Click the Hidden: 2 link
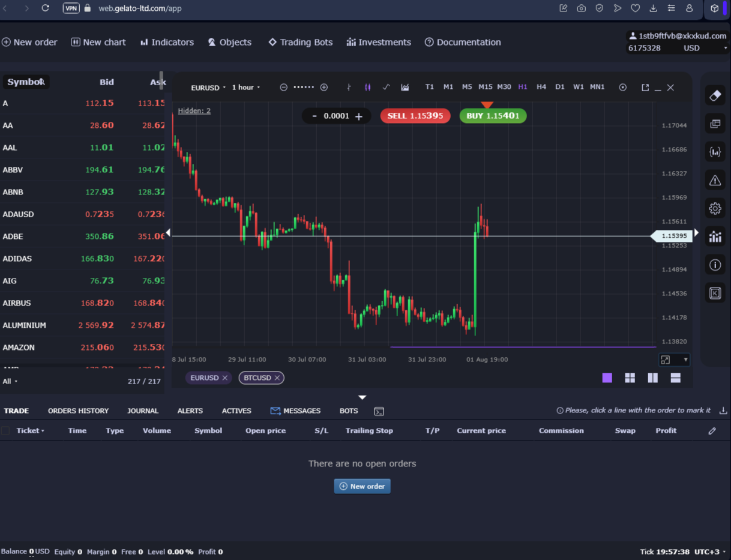The width and height of the screenshot is (731, 560). (x=194, y=110)
